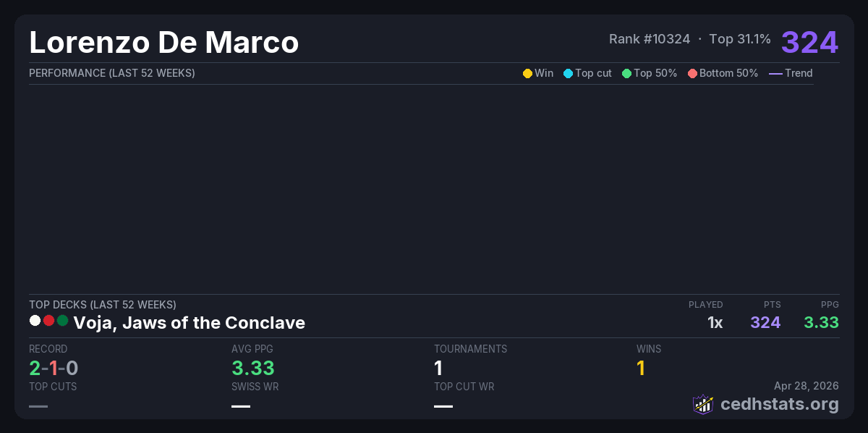Click the cedhstats logo icon

[x=702, y=404]
